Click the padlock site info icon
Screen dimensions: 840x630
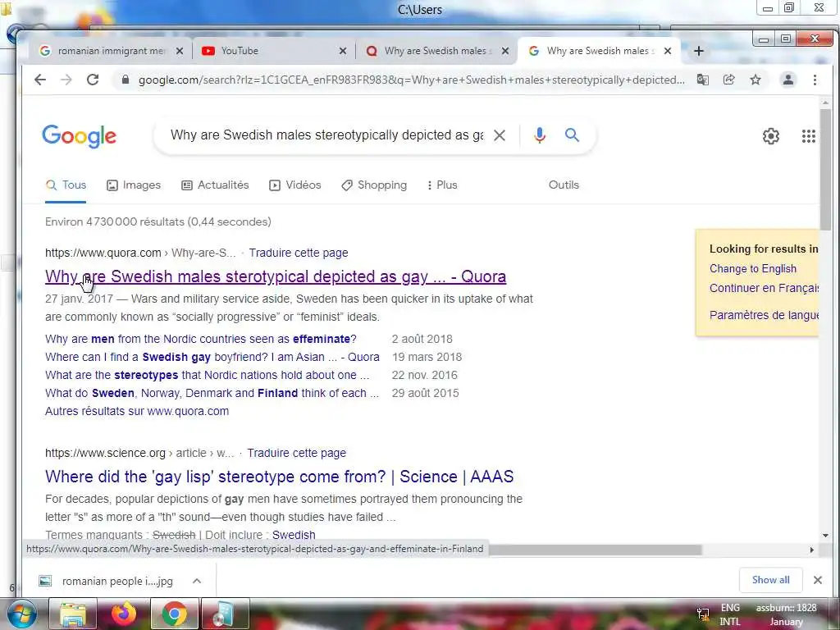pos(126,80)
